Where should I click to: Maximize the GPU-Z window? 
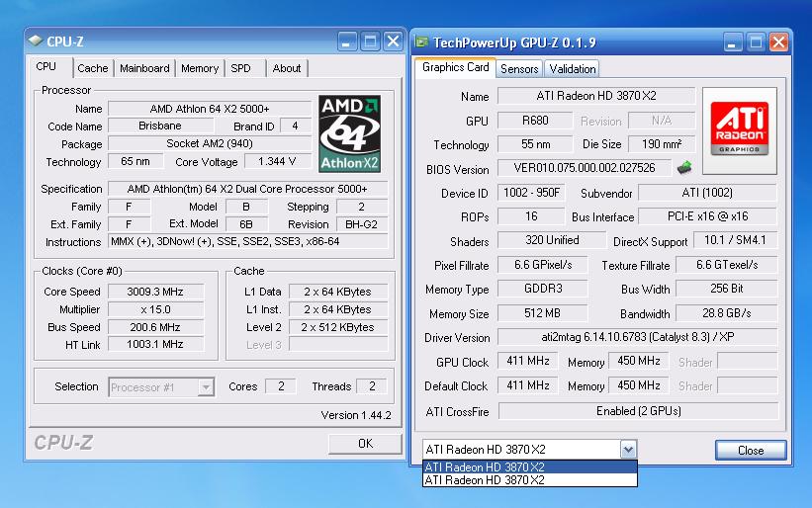[x=756, y=42]
